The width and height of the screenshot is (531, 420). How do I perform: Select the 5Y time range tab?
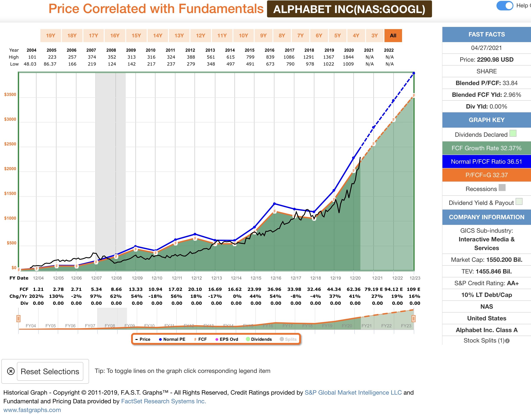pyautogui.click(x=337, y=36)
